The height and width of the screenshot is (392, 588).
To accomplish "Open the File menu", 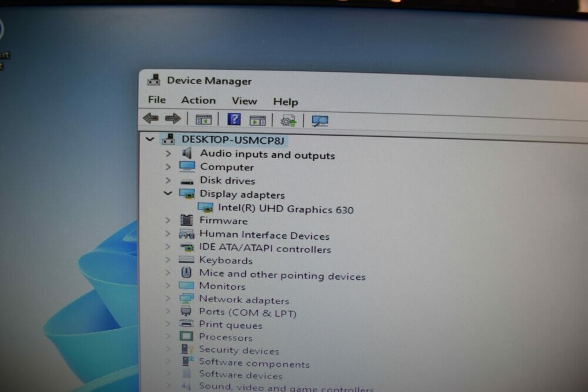I will point(157,100).
